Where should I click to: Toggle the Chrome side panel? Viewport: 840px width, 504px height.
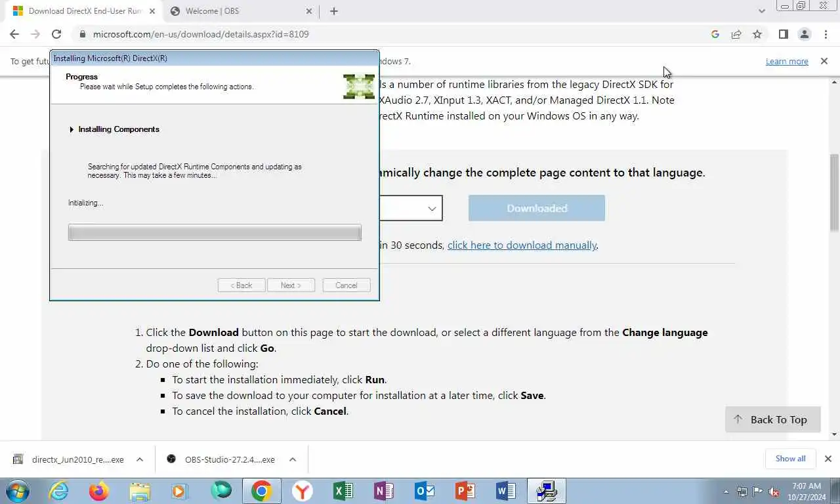click(x=783, y=34)
